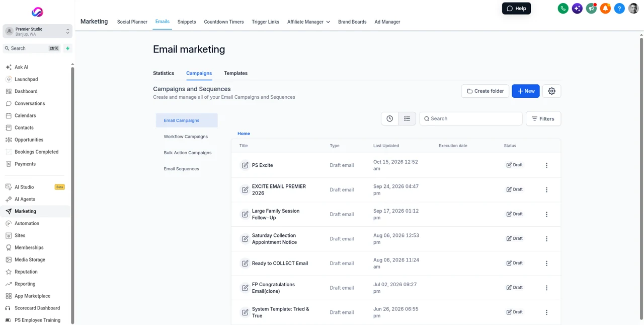Click edit icon beside FP Congratulations Email(clone)
Viewport: 644px width, 325px height.
245,288
